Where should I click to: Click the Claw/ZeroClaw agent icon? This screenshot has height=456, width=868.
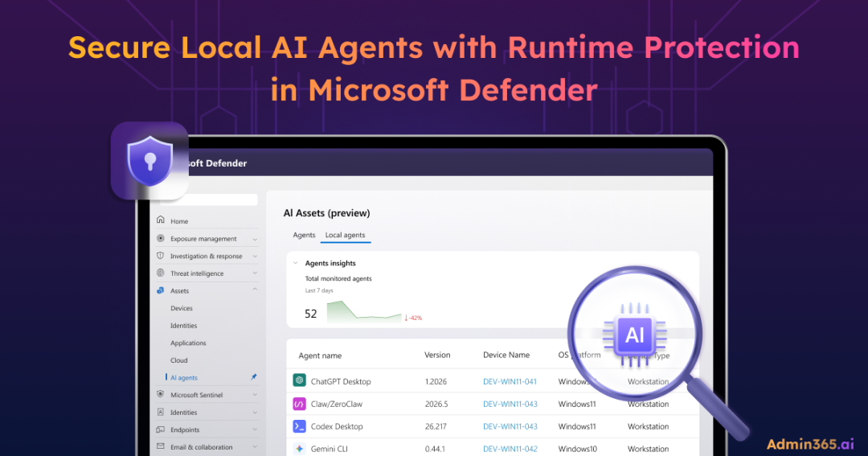click(300, 404)
